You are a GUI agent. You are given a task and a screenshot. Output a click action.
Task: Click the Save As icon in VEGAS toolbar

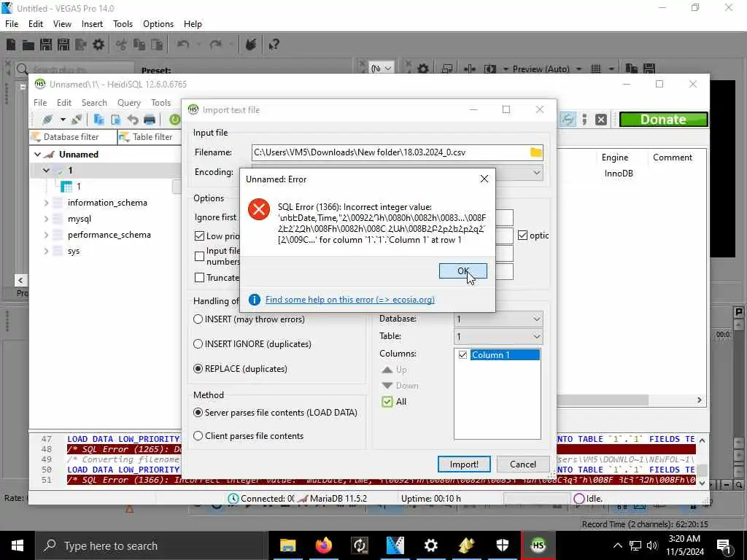[63, 44]
